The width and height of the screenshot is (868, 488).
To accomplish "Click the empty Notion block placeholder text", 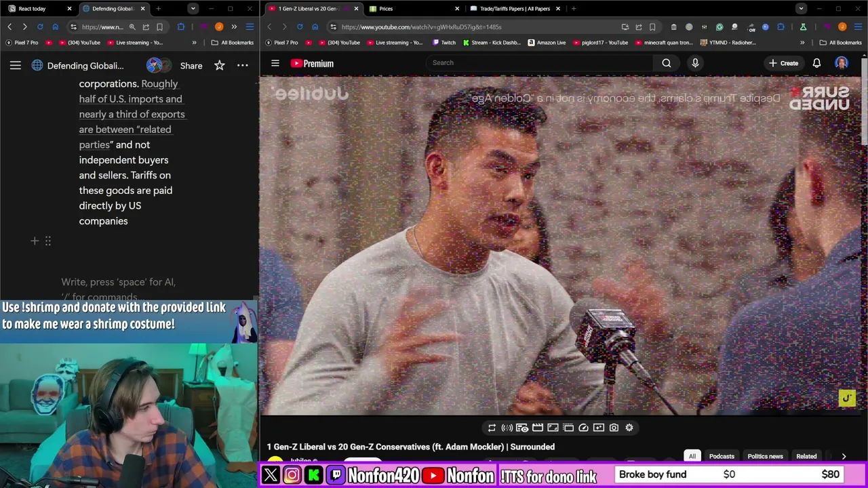I will [119, 289].
